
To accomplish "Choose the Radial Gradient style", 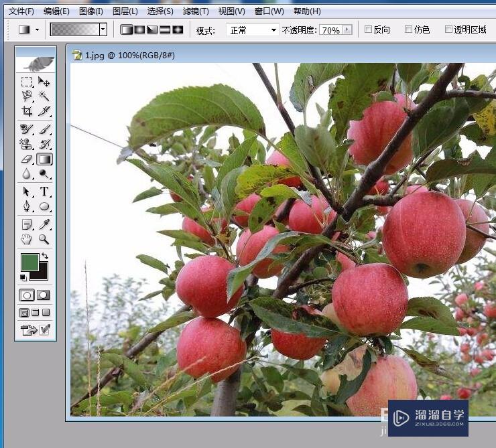I will [x=139, y=29].
